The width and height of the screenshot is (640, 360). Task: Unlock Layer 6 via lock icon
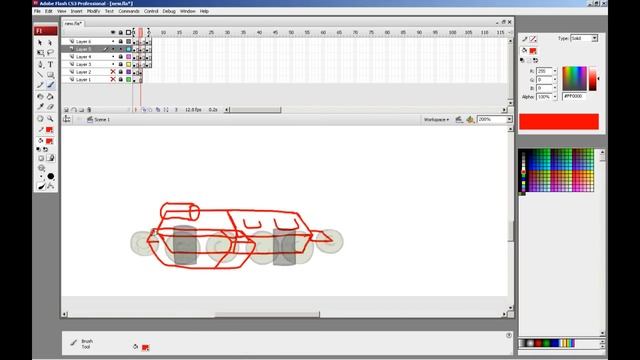click(121, 42)
